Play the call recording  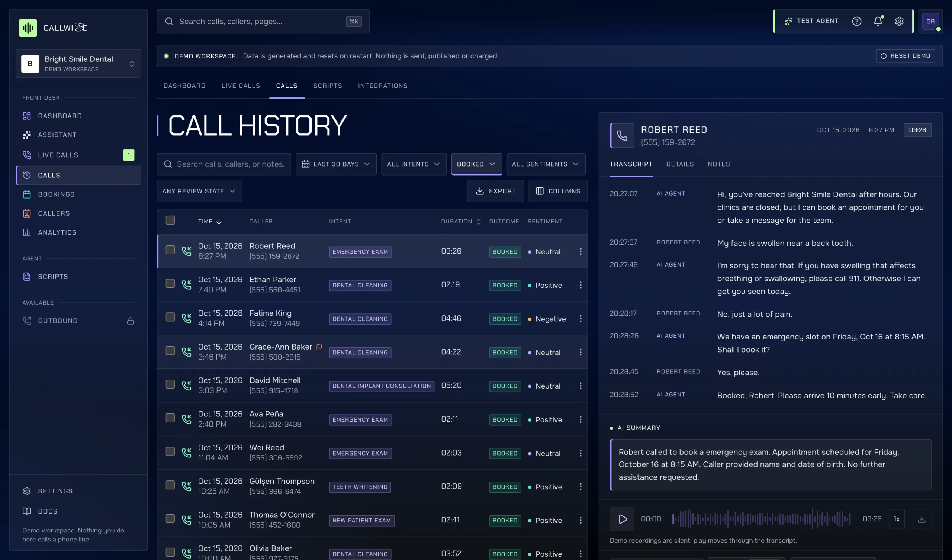(622, 519)
